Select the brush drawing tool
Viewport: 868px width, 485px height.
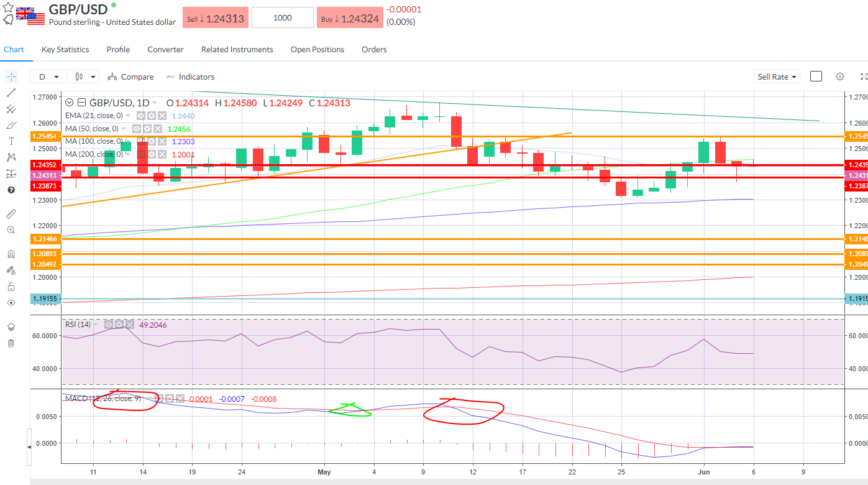click(x=11, y=124)
